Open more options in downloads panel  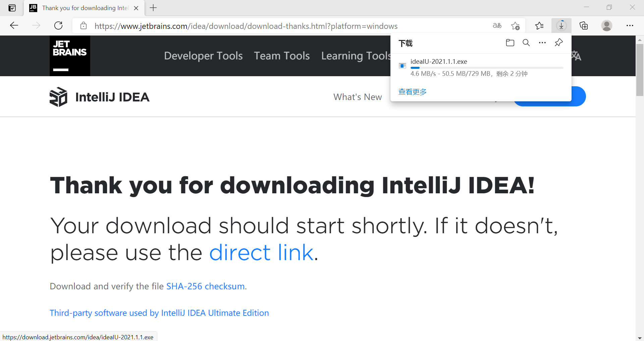pos(542,43)
